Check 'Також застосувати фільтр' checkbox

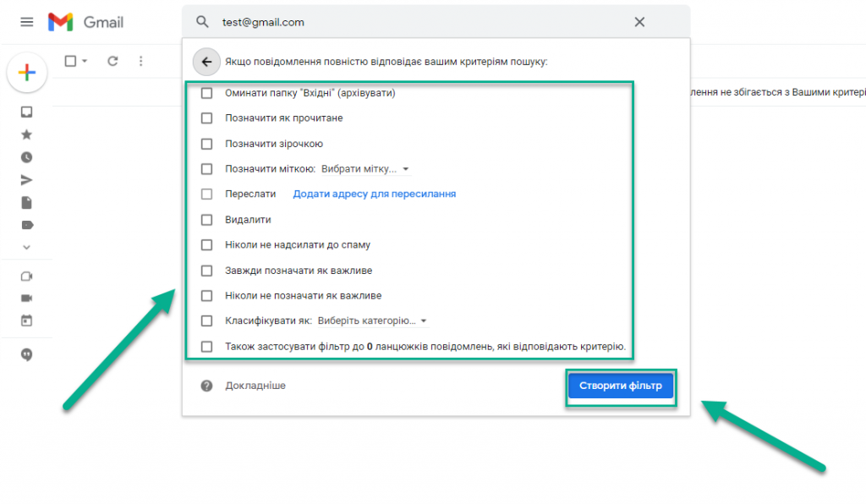tap(206, 347)
